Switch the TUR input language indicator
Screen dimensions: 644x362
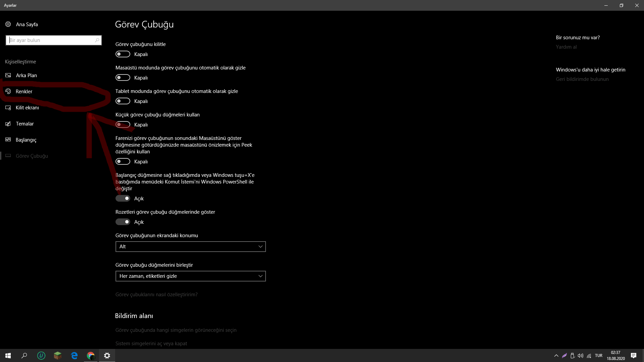click(599, 356)
